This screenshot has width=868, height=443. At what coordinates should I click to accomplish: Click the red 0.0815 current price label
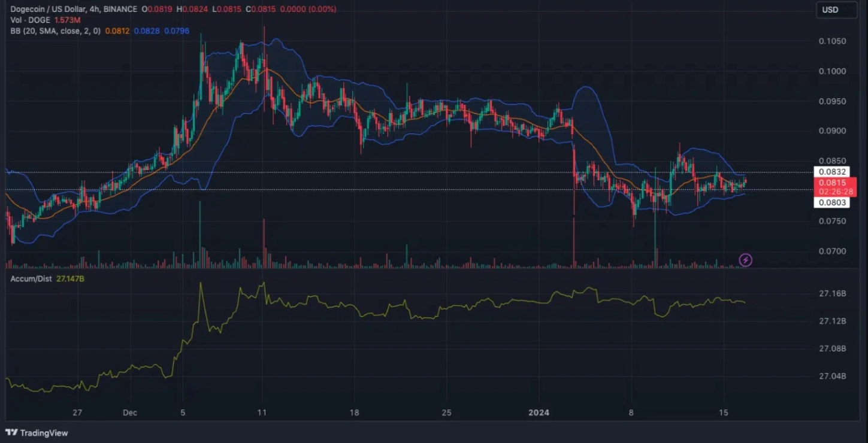[x=835, y=187]
